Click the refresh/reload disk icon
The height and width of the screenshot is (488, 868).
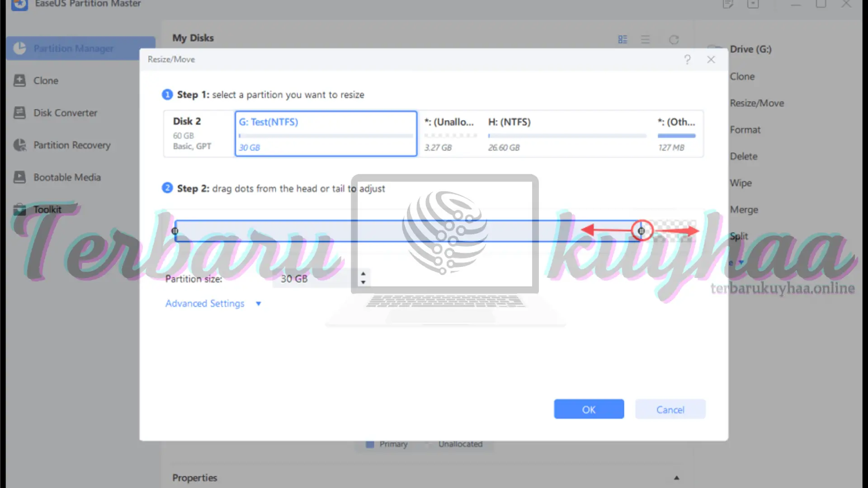pyautogui.click(x=673, y=39)
